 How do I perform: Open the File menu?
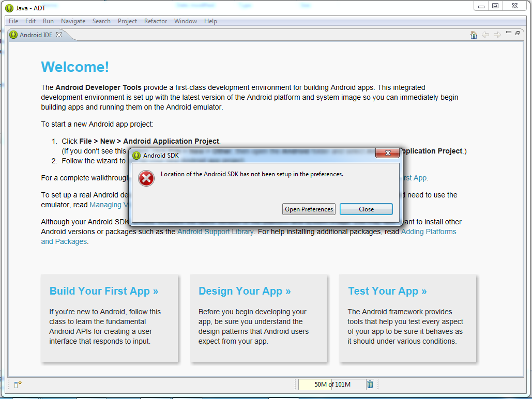click(13, 21)
